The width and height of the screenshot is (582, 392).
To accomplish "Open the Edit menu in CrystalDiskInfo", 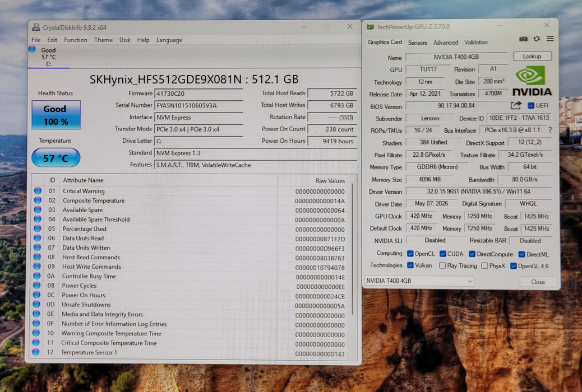I will [x=52, y=40].
